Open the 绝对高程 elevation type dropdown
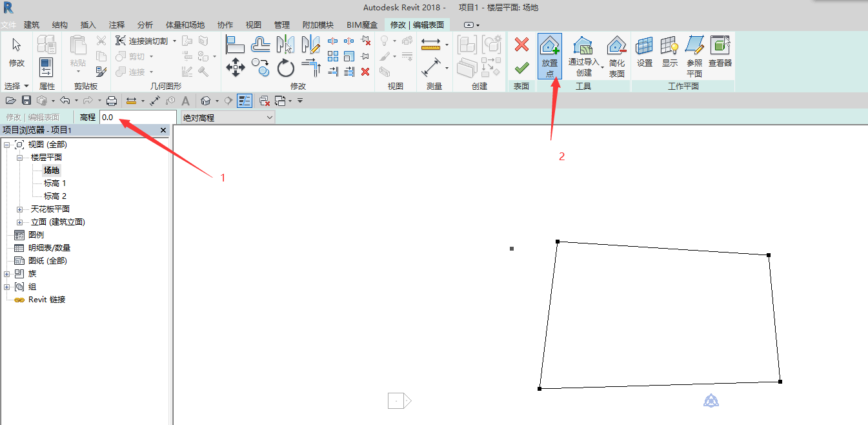The height and width of the screenshot is (425, 868). [227, 118]
